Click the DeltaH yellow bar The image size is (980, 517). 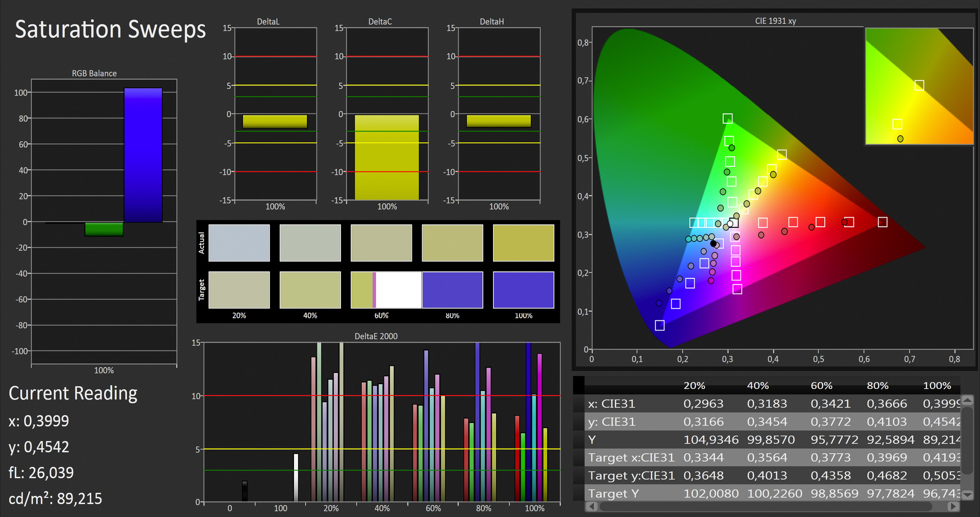point(499,121)
